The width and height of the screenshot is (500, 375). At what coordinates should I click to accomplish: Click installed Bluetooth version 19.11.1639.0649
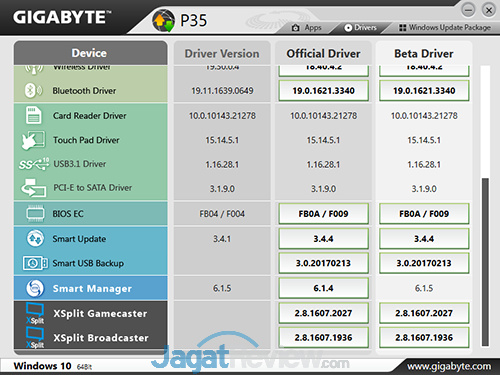(222, 91)
